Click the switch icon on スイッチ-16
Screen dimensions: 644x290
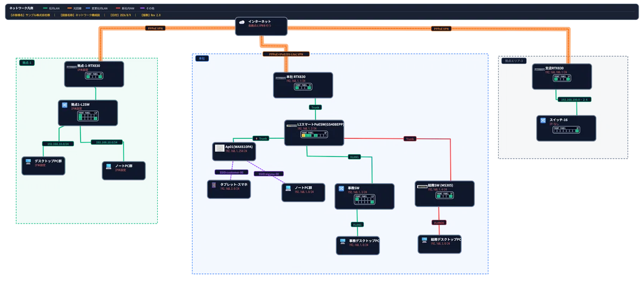[x=543, y=121]
